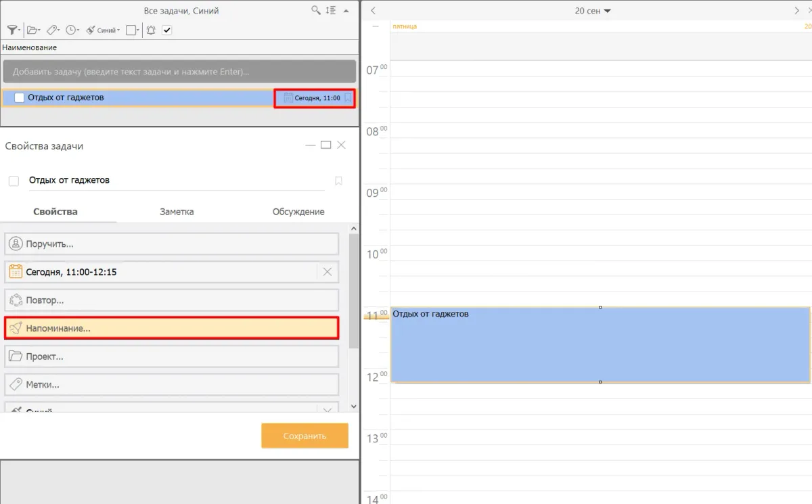Mark 'Отдых от гаджетов' done in task list

[19, 97]
